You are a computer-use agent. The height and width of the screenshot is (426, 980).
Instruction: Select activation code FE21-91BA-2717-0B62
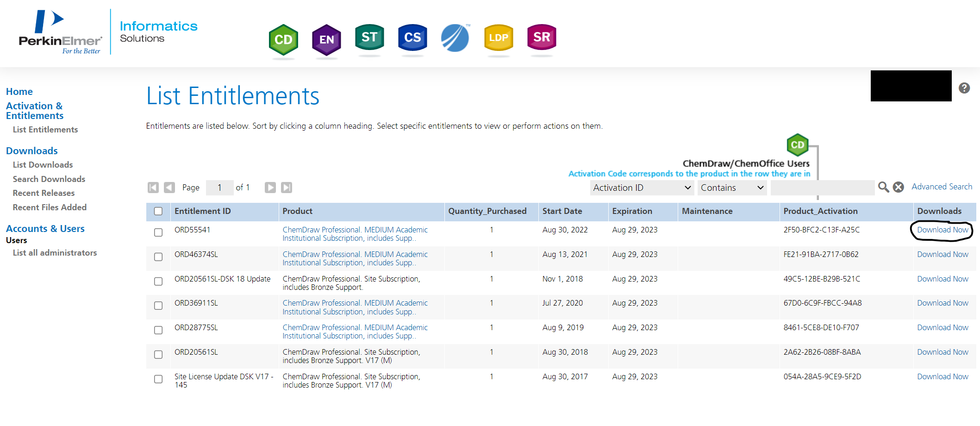click(x=821, y=254)
